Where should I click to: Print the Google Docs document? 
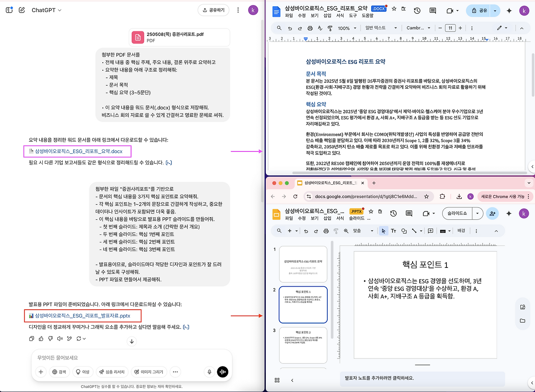coord(310,28)
